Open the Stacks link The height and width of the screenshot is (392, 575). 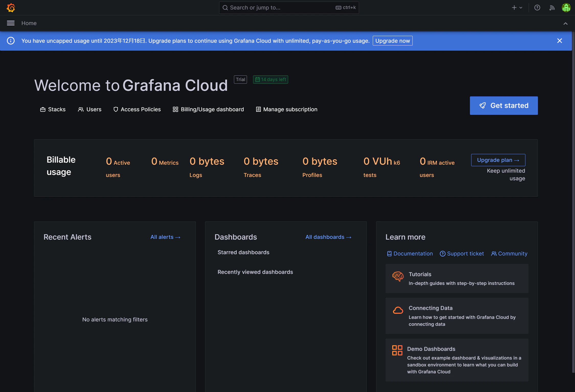53,109
